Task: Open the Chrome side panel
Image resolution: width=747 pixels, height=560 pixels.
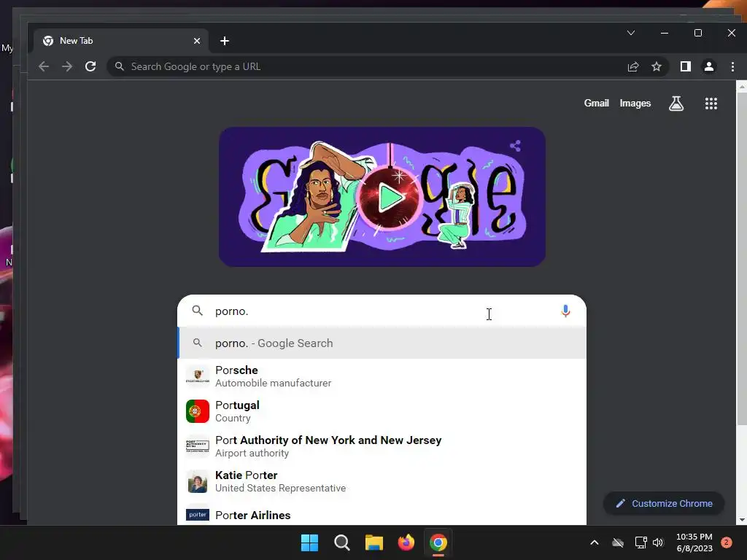Action: pyautogui.click(x=686, y=66)
